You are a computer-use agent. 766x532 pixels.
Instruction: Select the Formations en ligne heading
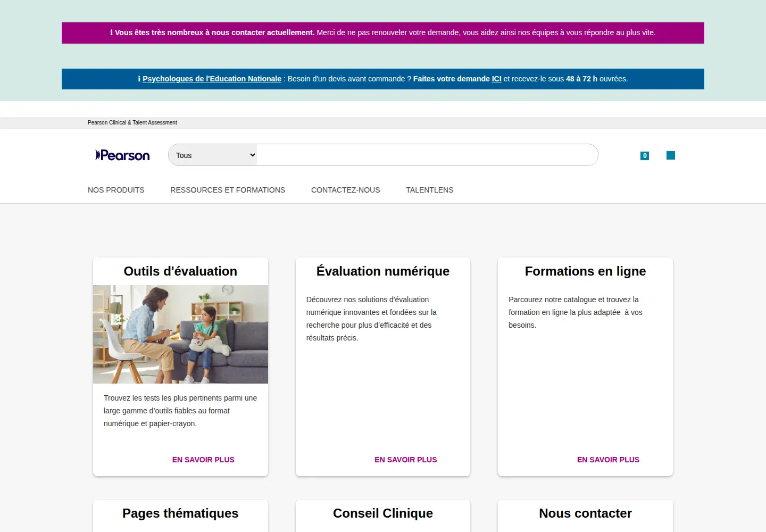click(585, 271)
